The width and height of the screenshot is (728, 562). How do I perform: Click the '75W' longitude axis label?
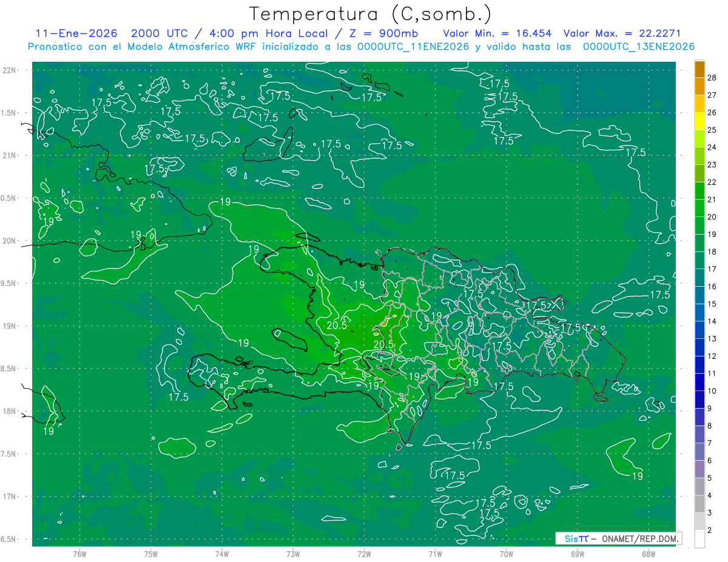tap(151, 554)
